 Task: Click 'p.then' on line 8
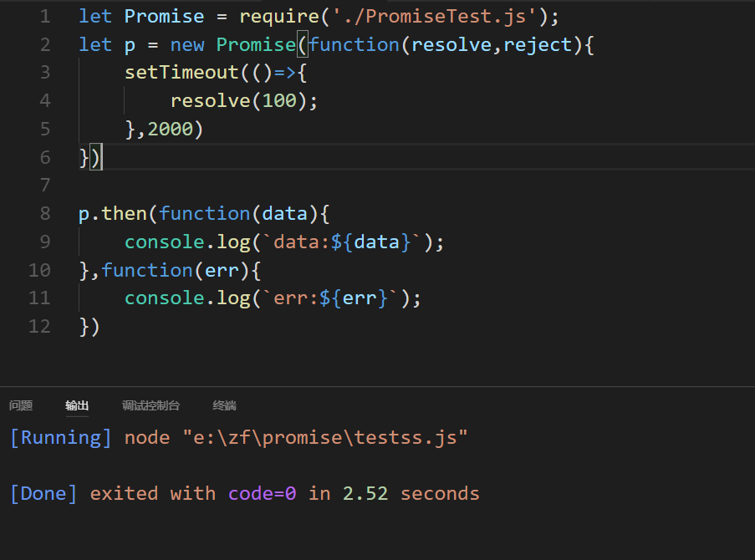[113, 213]
